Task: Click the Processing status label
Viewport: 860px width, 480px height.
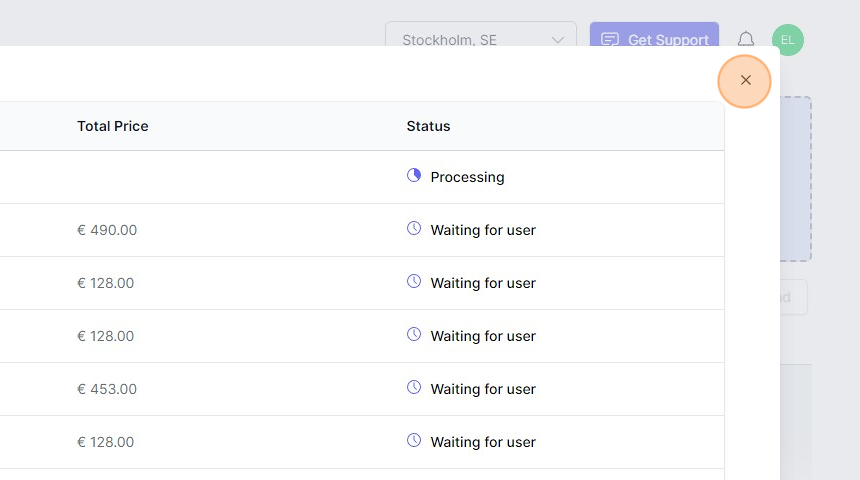Action: [467, 177]
